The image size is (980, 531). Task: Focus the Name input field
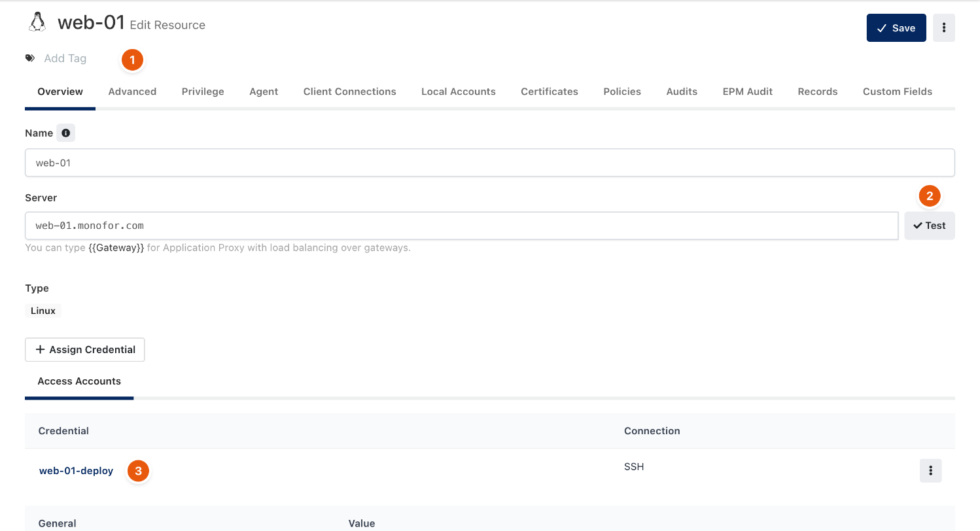[489, 163]
